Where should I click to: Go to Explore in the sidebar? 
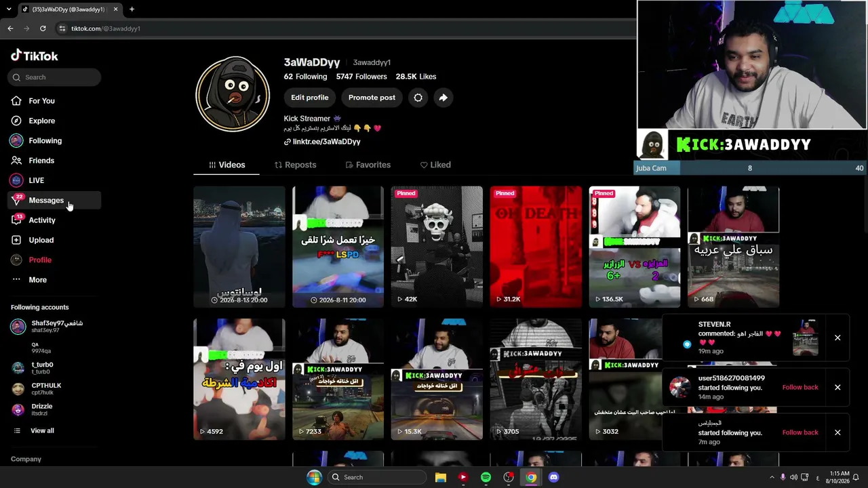(41, 121)
